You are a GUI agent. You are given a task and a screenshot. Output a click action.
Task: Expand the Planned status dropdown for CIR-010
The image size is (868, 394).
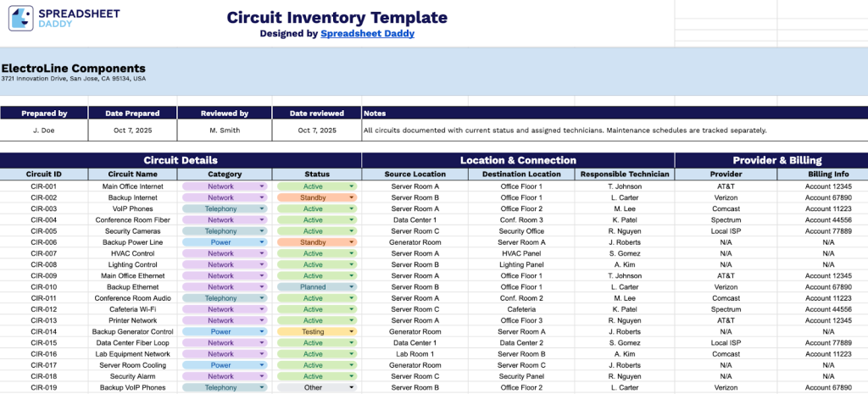(353, 287)
